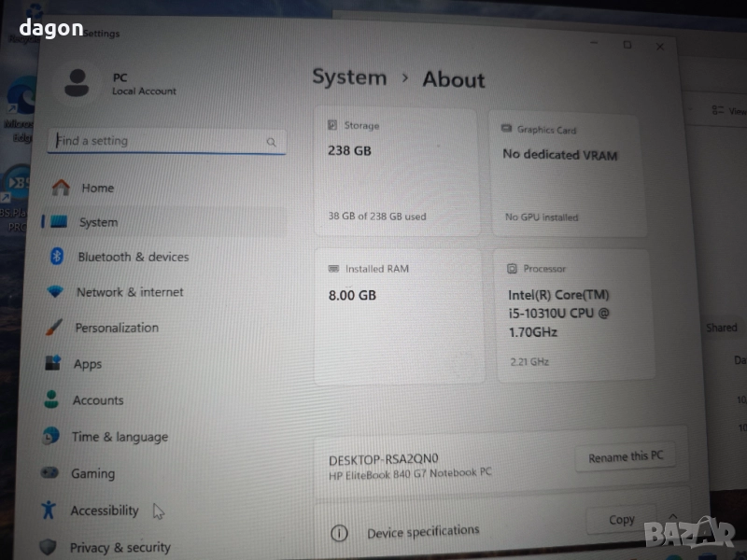Click the Home icon in sidebar
Viewport: 747px width, 560px height.
62,188
